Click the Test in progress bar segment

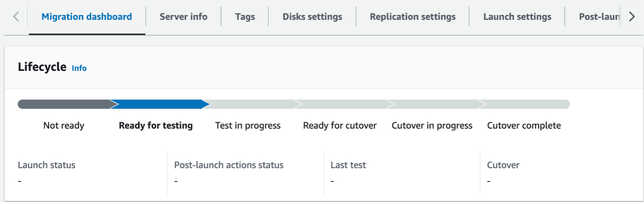coord(251,104)
